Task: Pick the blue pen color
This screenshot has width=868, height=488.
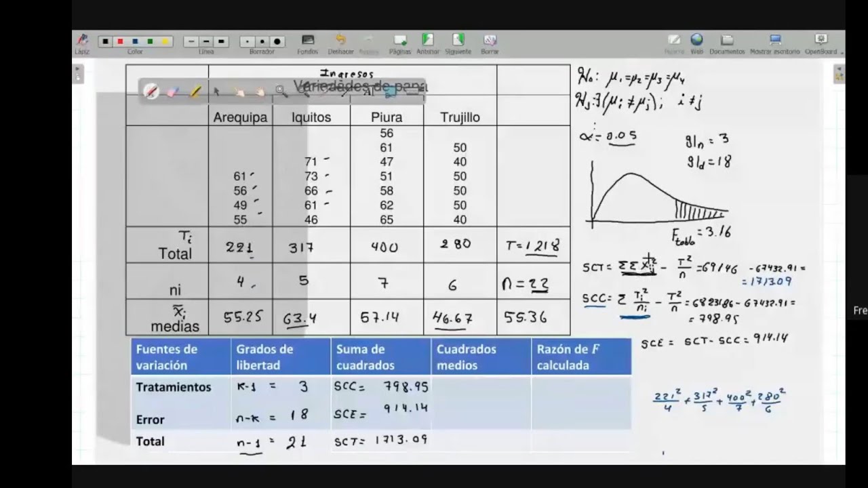Action: coord(135,41)
